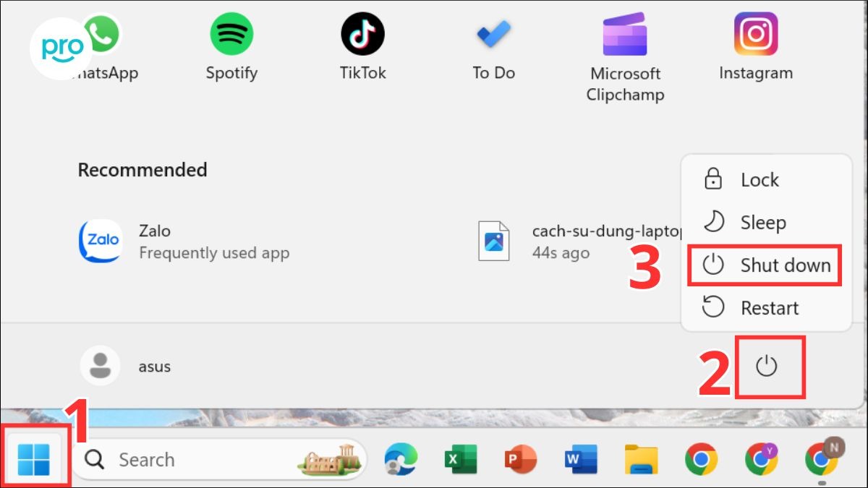Choose Shut down from the power menu
The height and width of the screenshot is (488, 868).
tap(767, 265)
